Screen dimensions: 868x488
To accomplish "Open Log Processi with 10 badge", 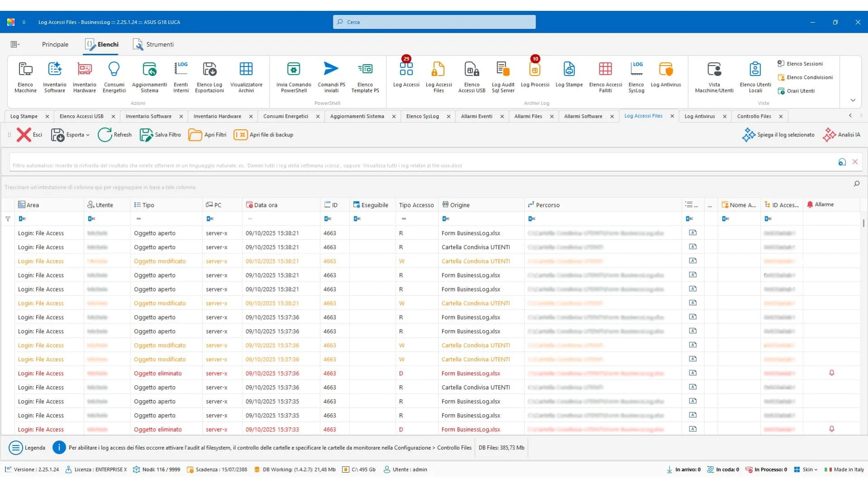I will [x=535, y=75].
